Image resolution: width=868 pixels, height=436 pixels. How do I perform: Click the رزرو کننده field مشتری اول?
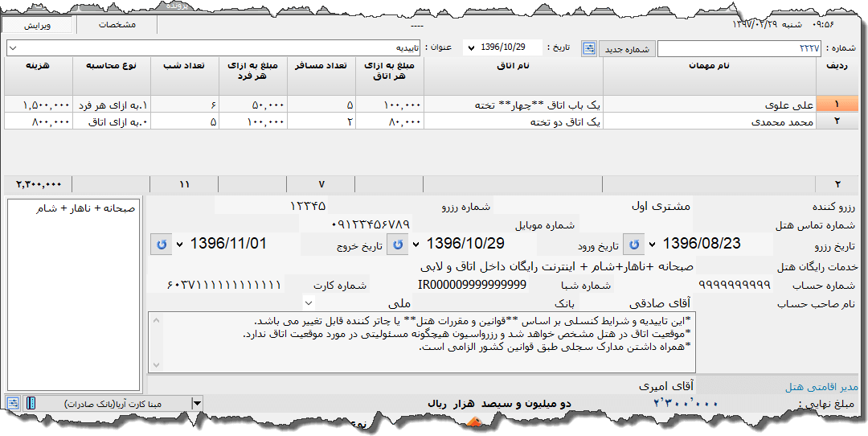tap(592, 207)
